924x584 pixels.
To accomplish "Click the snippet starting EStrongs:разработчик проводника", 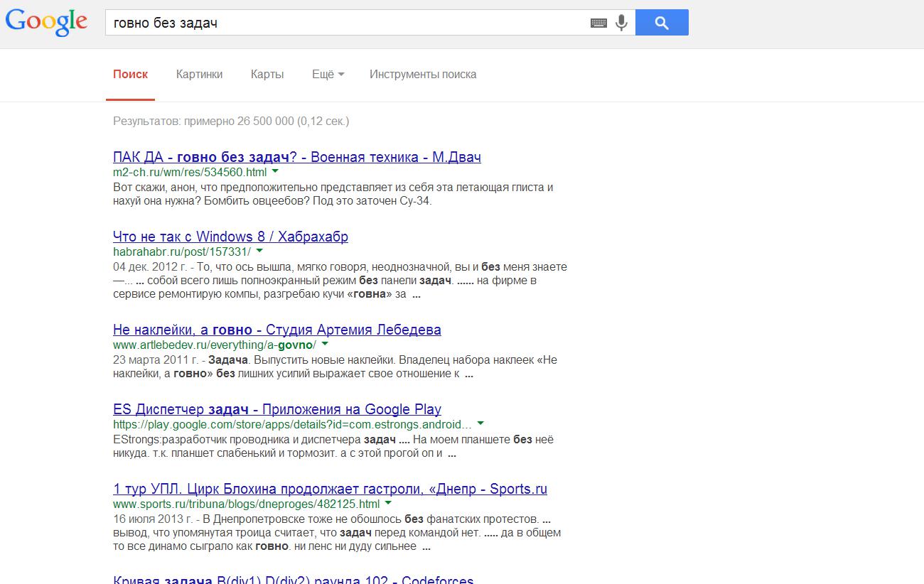I will (x=333, y=446).
